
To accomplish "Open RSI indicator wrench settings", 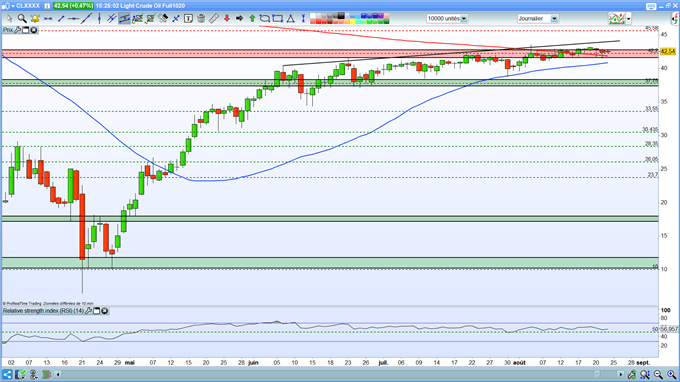I will pos(88,311).
